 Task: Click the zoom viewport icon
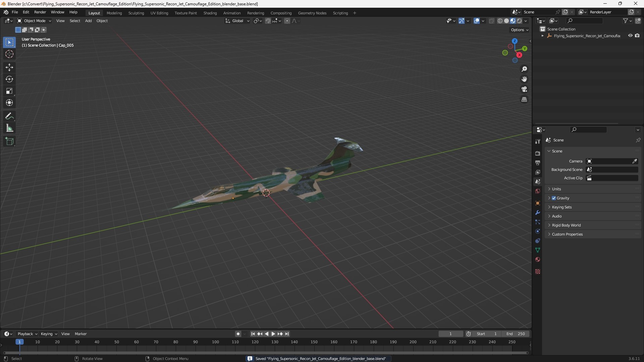(524, 69)
